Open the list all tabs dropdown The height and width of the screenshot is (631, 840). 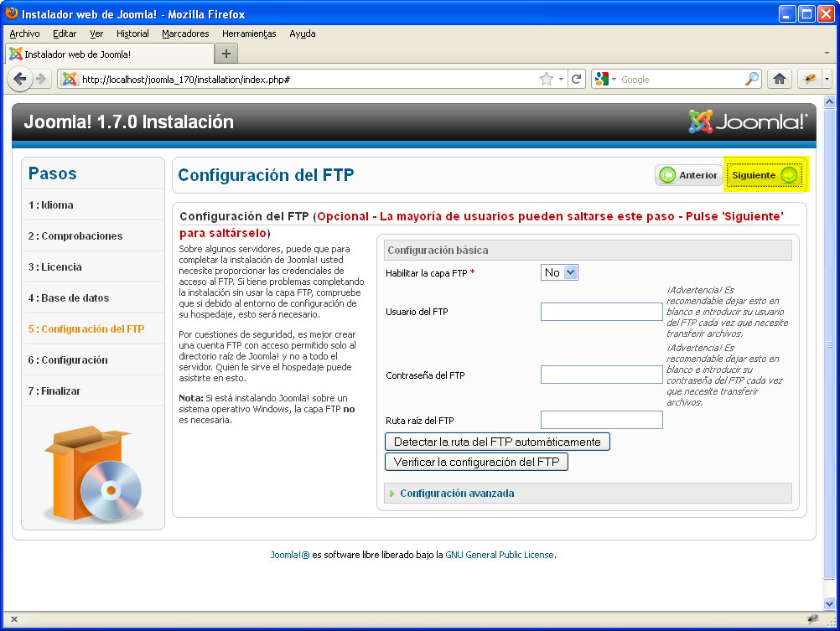click(827, 54)
